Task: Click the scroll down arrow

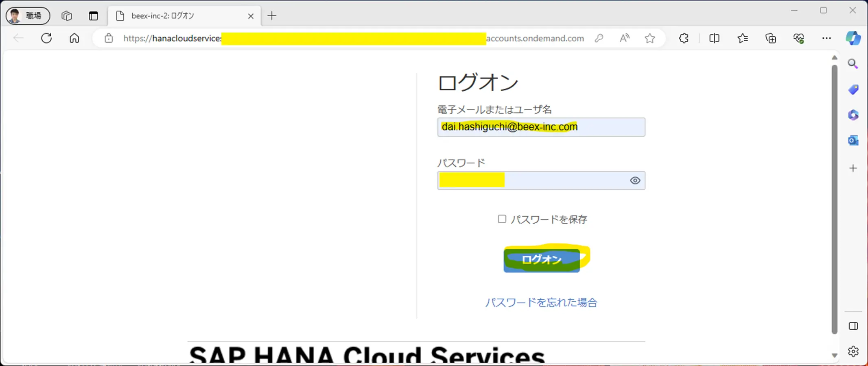Action: pyautogui.click(x=834, y=355)
